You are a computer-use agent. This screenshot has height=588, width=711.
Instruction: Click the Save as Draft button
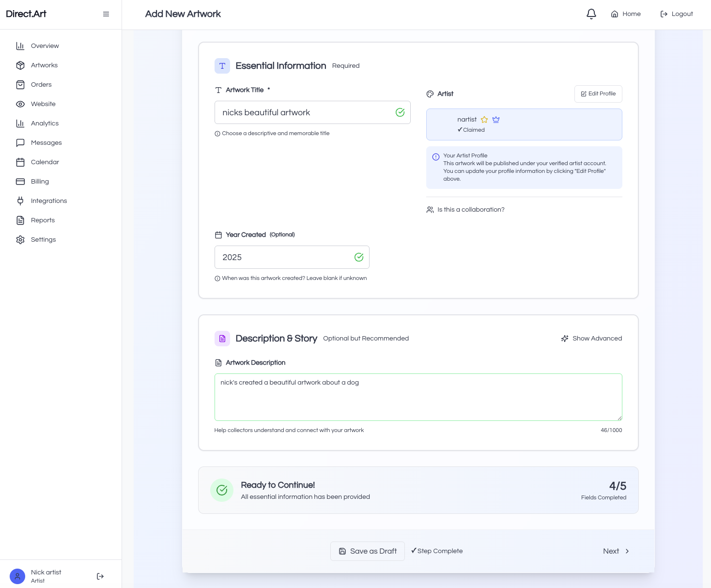click(367, 551)
